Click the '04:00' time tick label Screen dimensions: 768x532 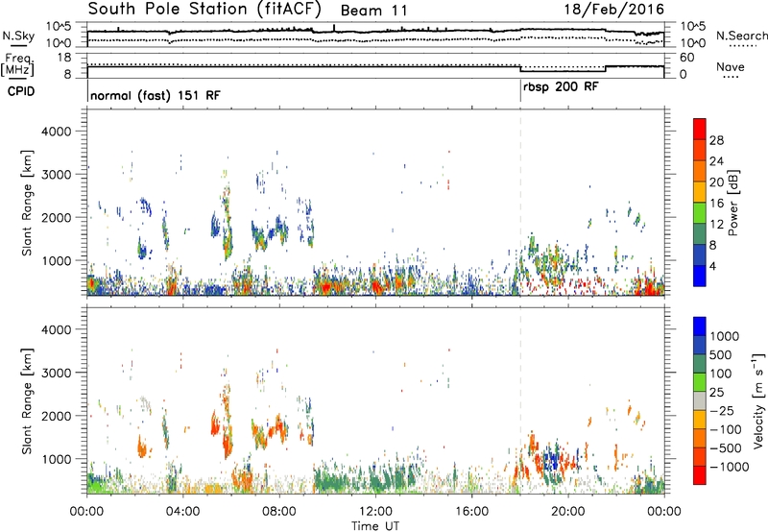click(182, 512)
